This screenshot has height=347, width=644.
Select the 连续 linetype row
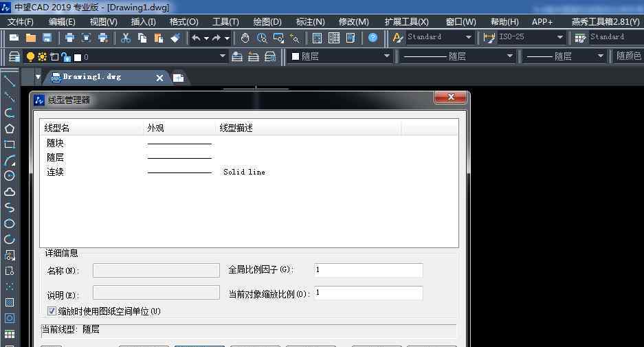coord(249,172)
